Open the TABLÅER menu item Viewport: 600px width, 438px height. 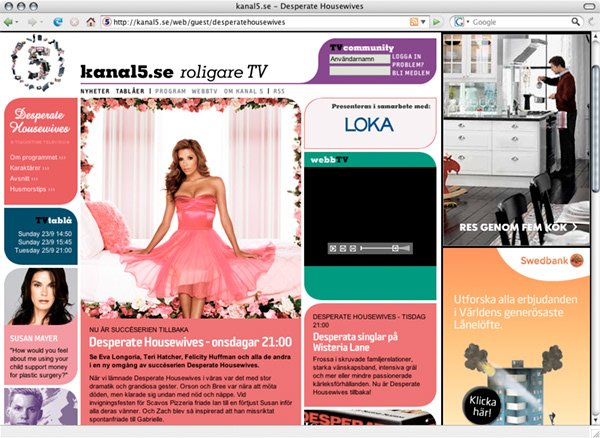[x=130, y=91]
